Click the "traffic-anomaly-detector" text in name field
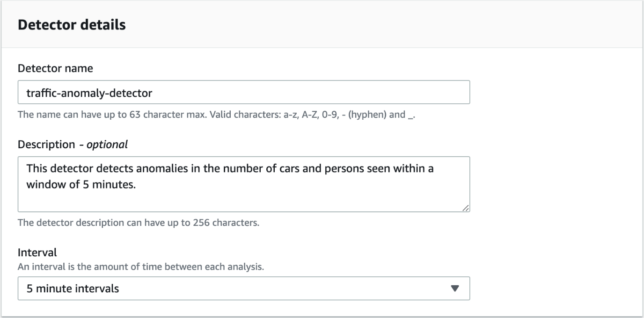644x318 pixels. [x=89, y=93]
